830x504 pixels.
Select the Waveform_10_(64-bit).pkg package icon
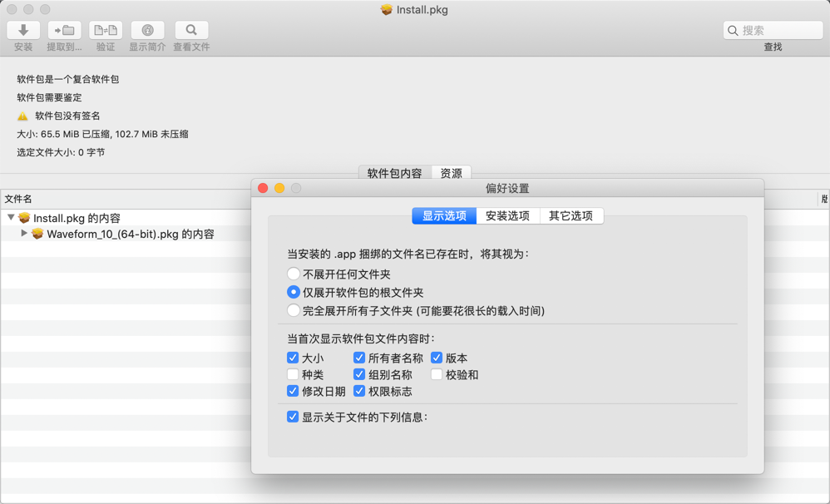40,234
